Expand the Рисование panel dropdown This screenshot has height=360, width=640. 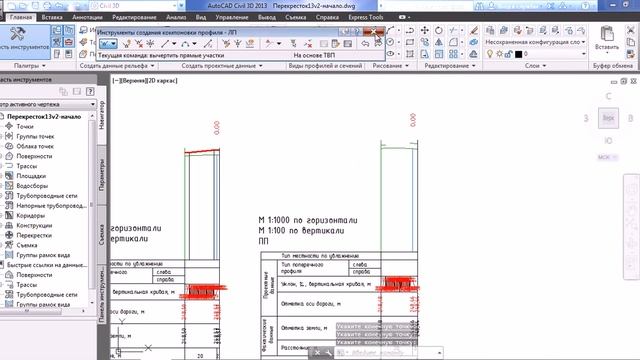(391, 65)
